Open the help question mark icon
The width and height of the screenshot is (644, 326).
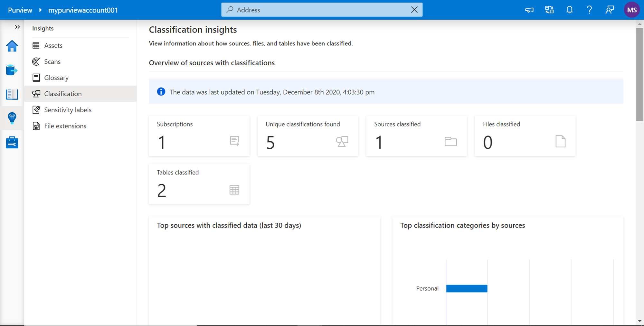[x=589, y=10]
